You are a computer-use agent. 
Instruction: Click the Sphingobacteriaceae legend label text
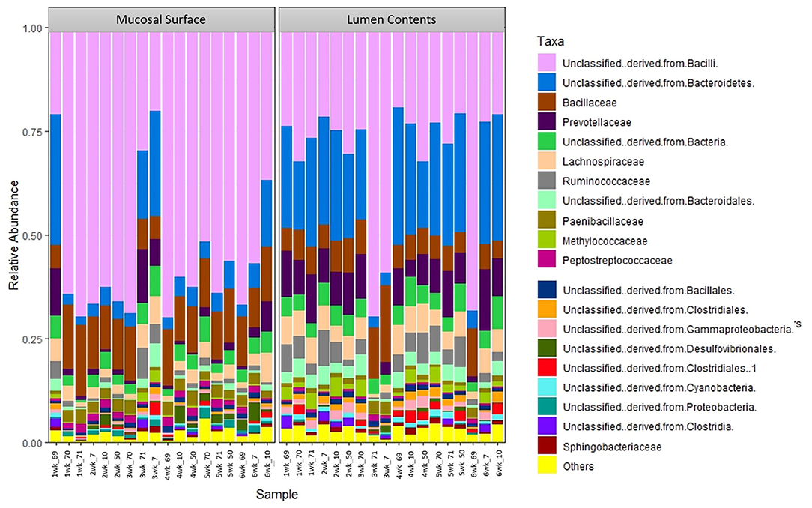[612, 447]
